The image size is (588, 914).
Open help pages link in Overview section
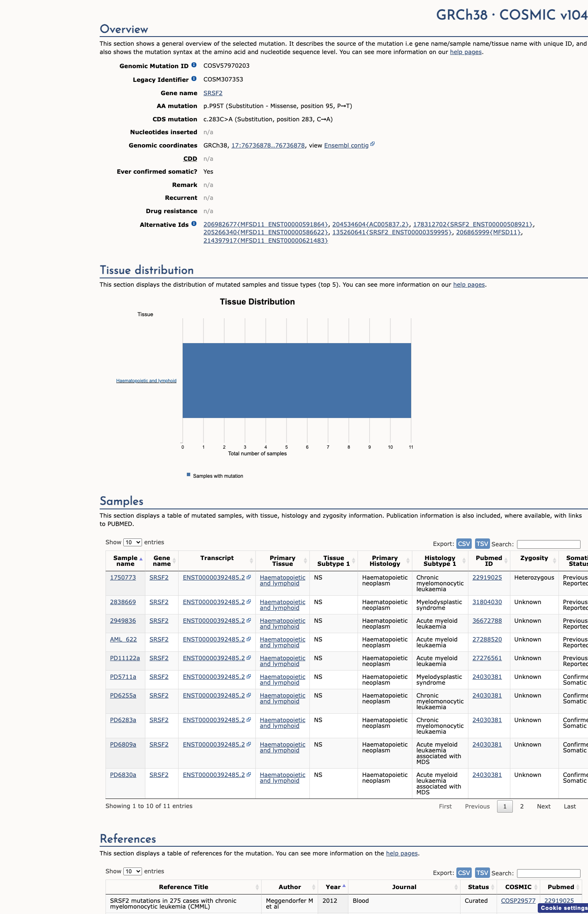(x=466, y=52)
